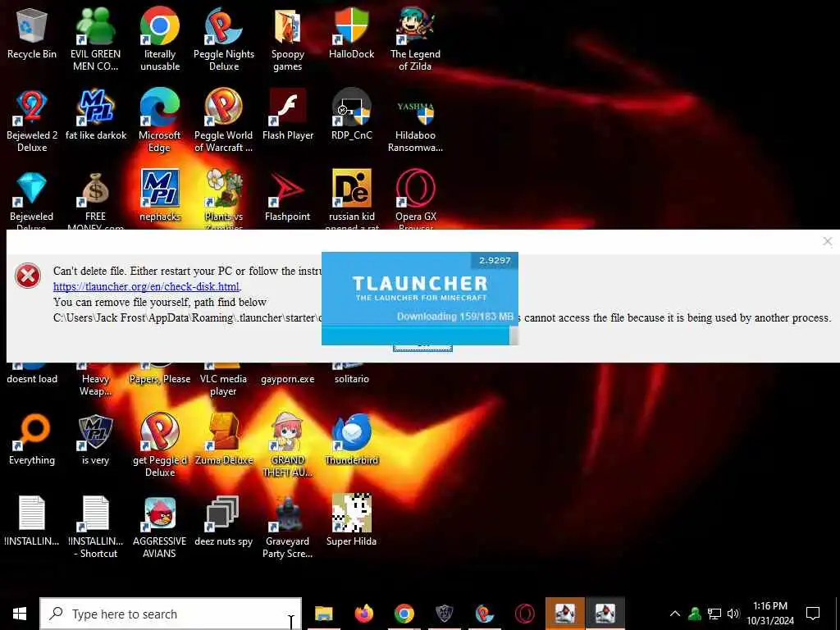The width and height of the screenshot is (840, 630).
Task: Open the network status tray icon
Action: click(714, 614)
